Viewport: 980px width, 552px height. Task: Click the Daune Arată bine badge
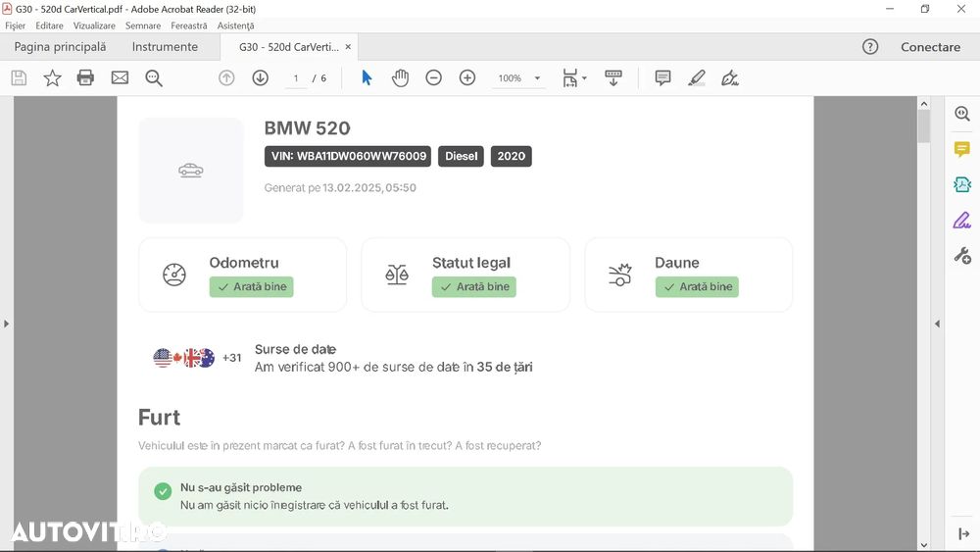[697, 287]
